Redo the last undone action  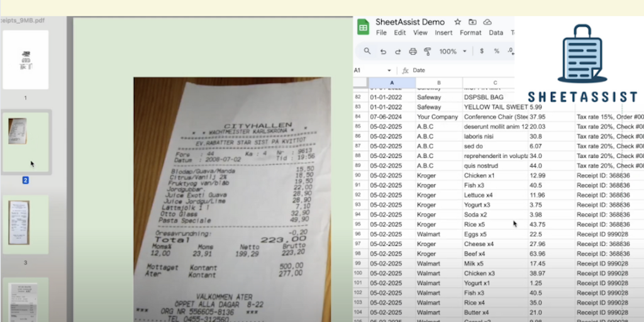pyautogui.click(x=397, y=52)
